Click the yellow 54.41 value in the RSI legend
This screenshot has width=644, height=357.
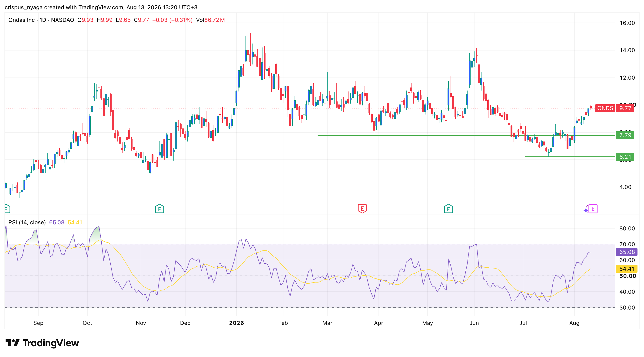(75, 222)
